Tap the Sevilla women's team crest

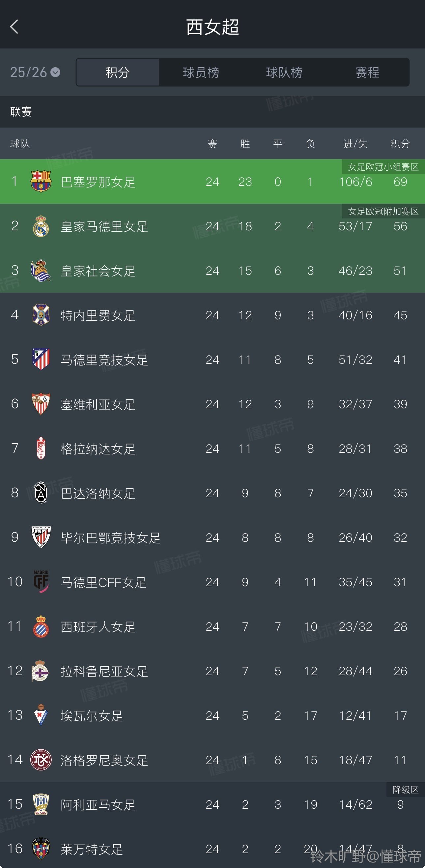(x=41, y=404)
